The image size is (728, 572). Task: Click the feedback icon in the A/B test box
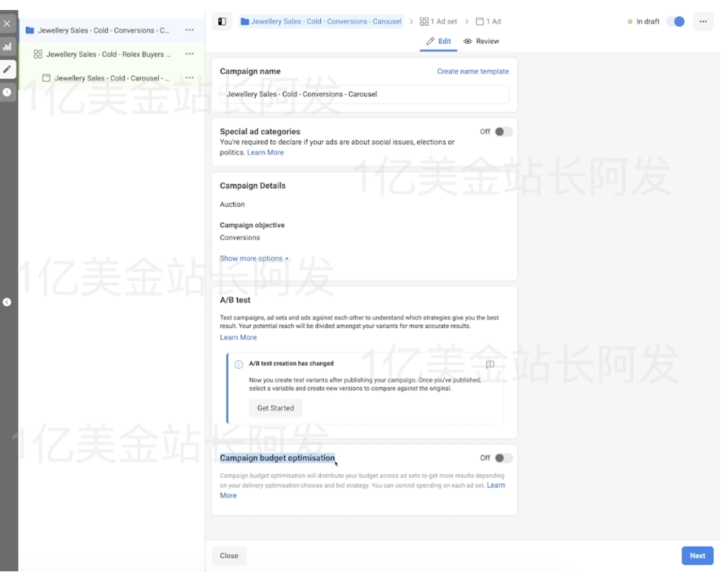[x=490, y=364]
